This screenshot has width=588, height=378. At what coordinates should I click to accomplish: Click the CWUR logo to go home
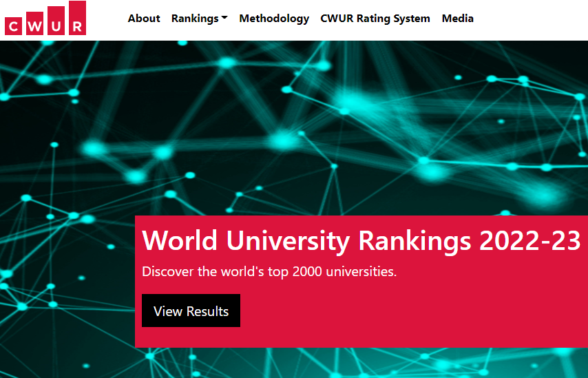tap(45, 19)
